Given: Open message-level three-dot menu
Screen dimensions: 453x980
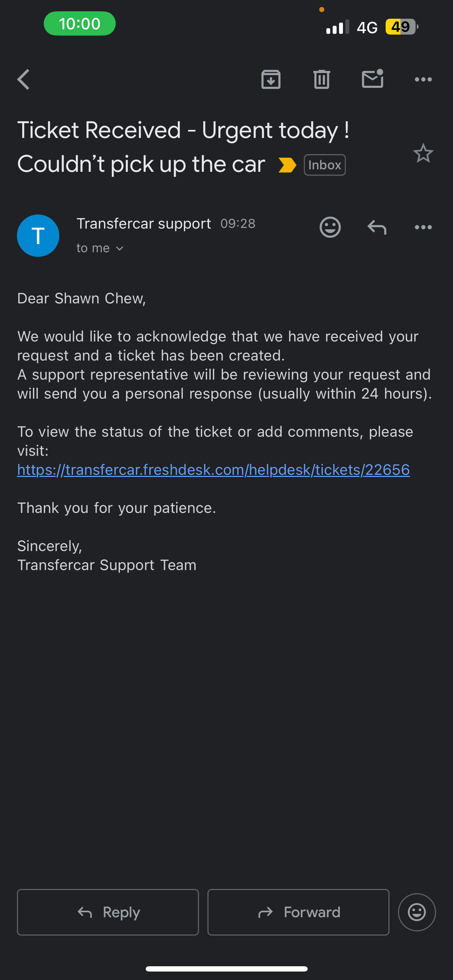Looking at the screenshot, I should (x=423, y=227).
